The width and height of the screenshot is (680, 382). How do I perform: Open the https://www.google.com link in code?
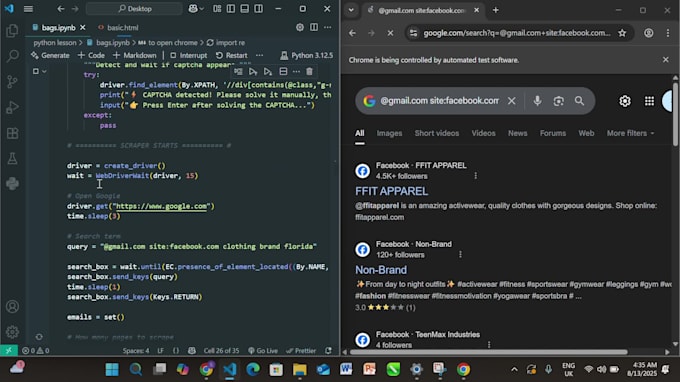click(161, 206)
